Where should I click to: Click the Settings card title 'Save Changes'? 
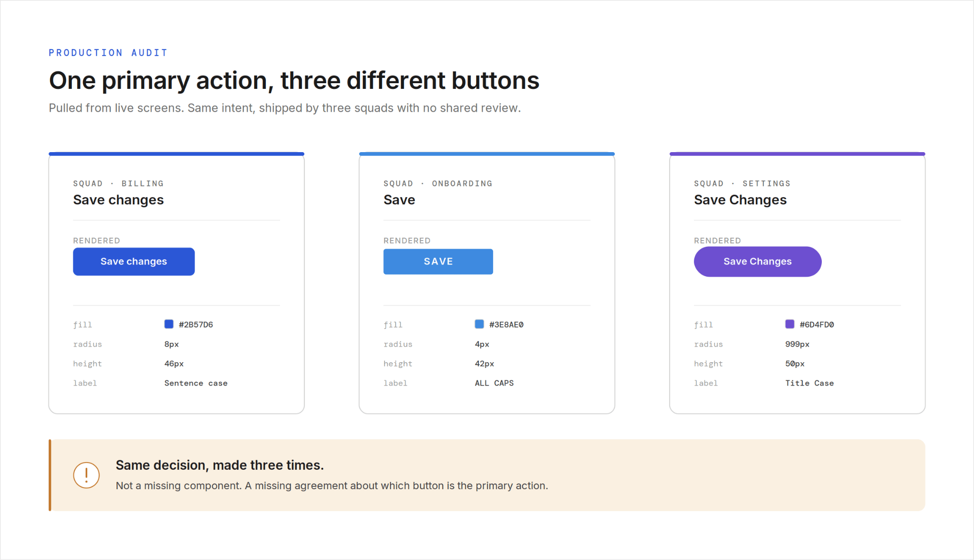click(740, 200)
